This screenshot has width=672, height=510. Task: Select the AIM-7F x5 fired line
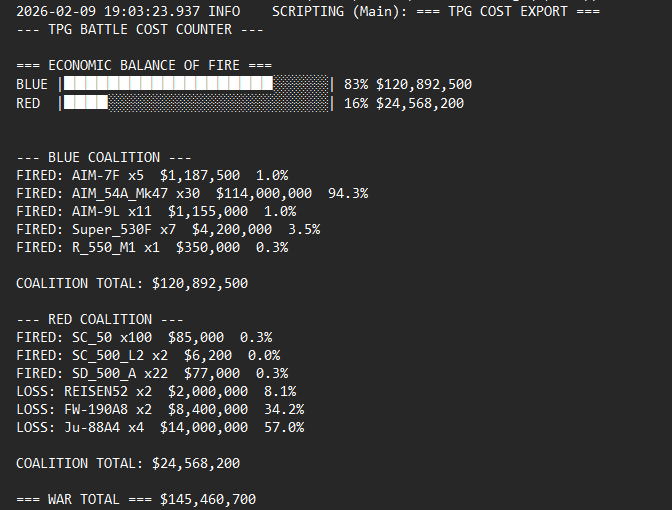click(152, 174)
